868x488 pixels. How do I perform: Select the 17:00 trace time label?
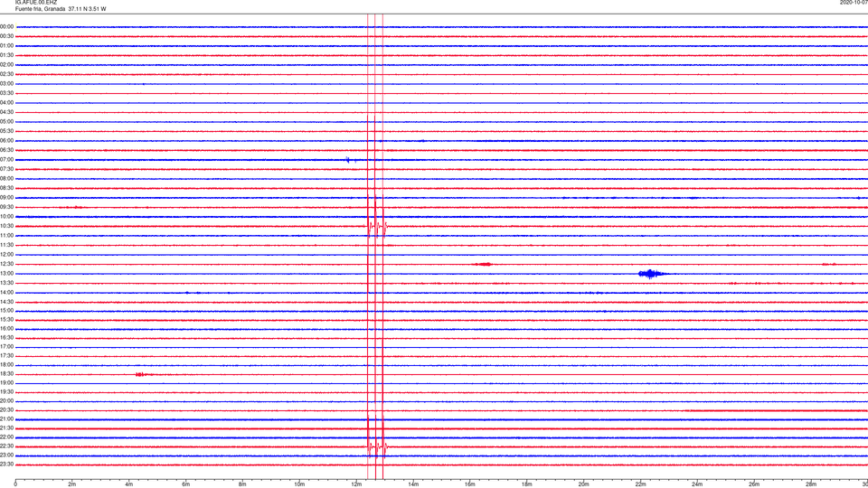click(x=6, y=347)
